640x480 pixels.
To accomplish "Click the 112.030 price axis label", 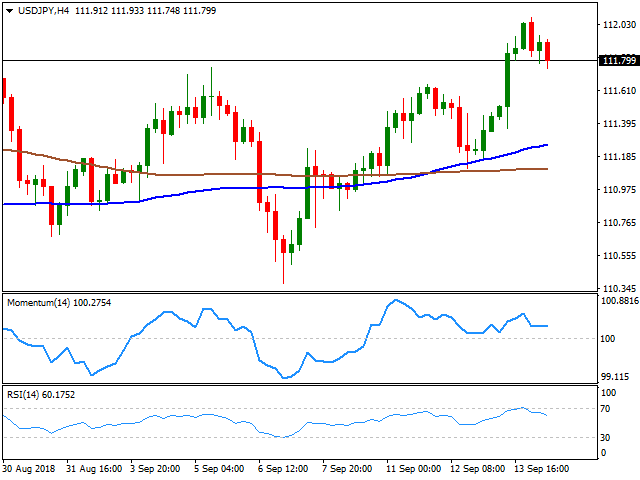I will (x=619, y=25).
